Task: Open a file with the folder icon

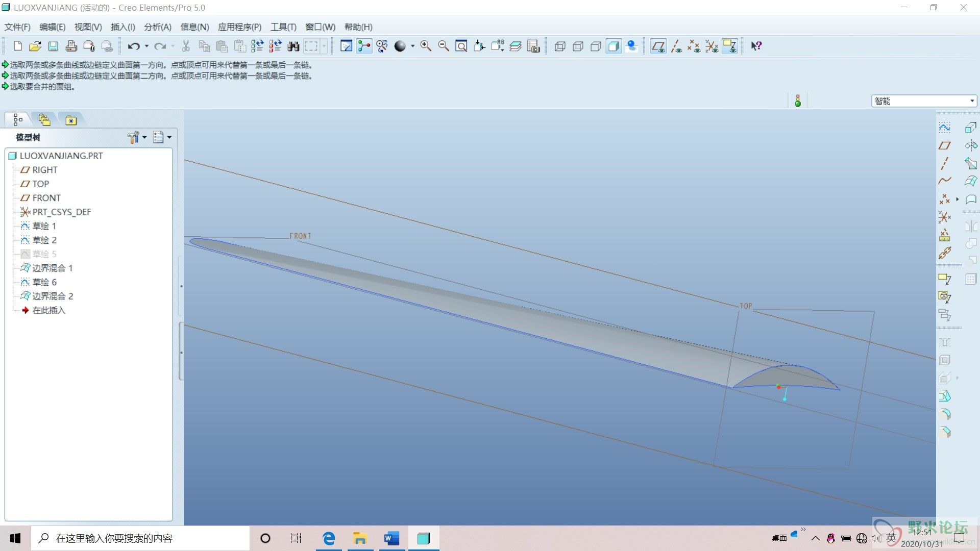Action: coord(35,46)
